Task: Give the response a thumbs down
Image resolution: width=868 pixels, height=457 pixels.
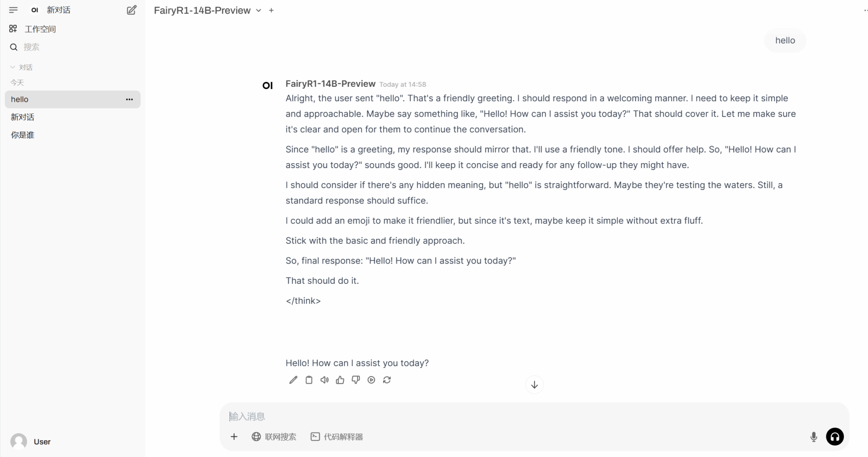Action: click(356, 380)
